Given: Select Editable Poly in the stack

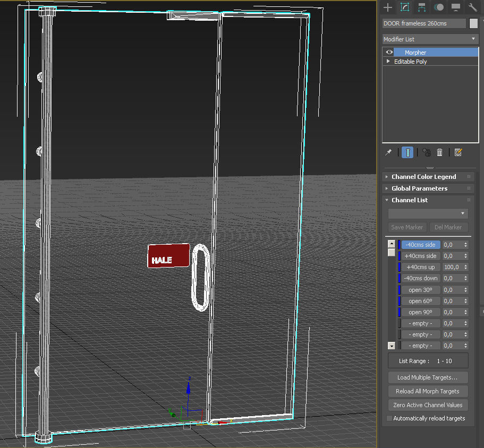Looking at the screenshot, I should click(x=410, y=62).
